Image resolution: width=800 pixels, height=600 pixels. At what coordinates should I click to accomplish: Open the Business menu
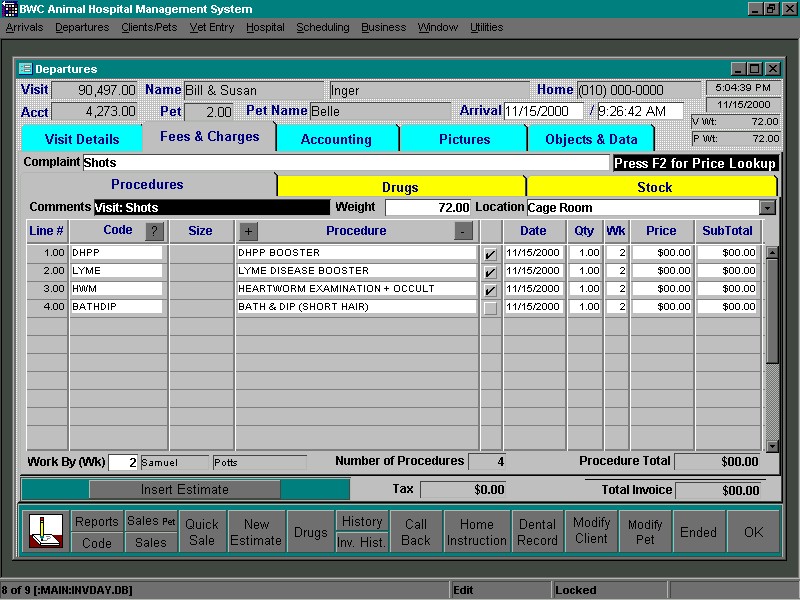[x=384, y=27]
